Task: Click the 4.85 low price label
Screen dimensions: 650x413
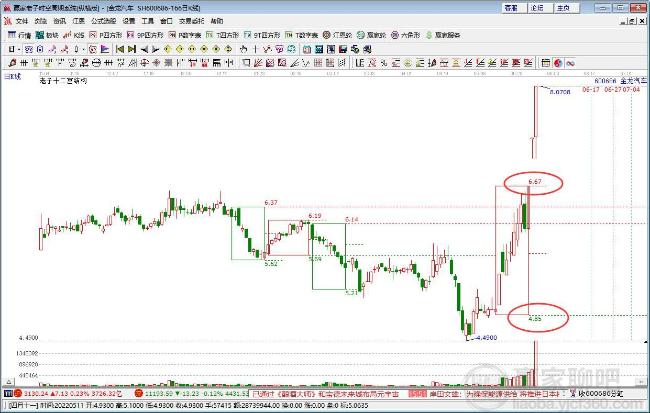Action: [535, 319]
